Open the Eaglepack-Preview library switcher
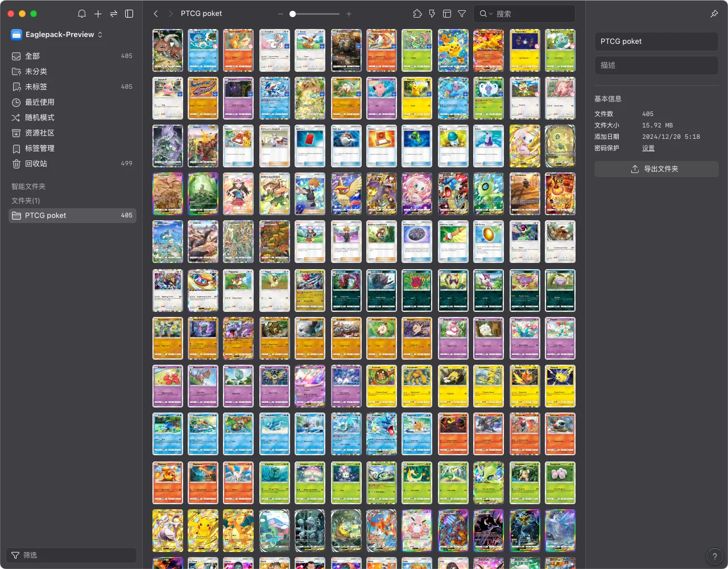The height and width of the screenshot is (569, 728). click(57, 35)
